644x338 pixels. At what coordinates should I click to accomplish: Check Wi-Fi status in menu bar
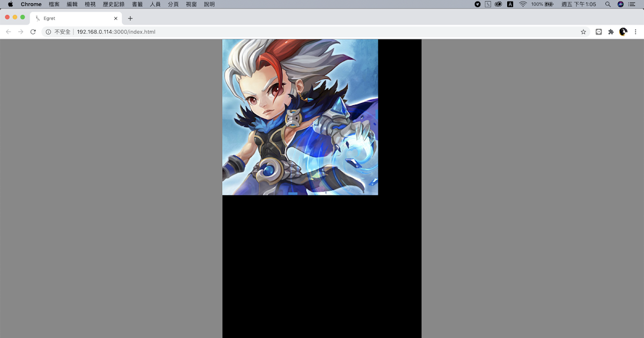[x=523, y=4]
